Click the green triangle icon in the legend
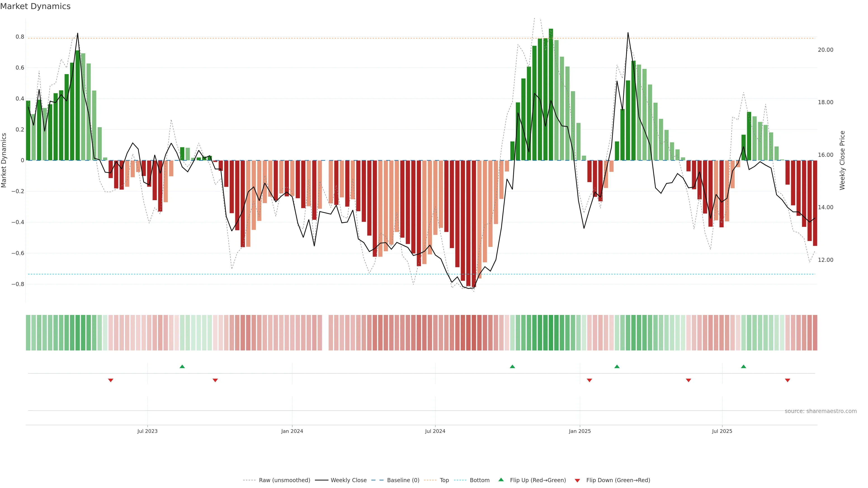 click(x=501, y=480)
